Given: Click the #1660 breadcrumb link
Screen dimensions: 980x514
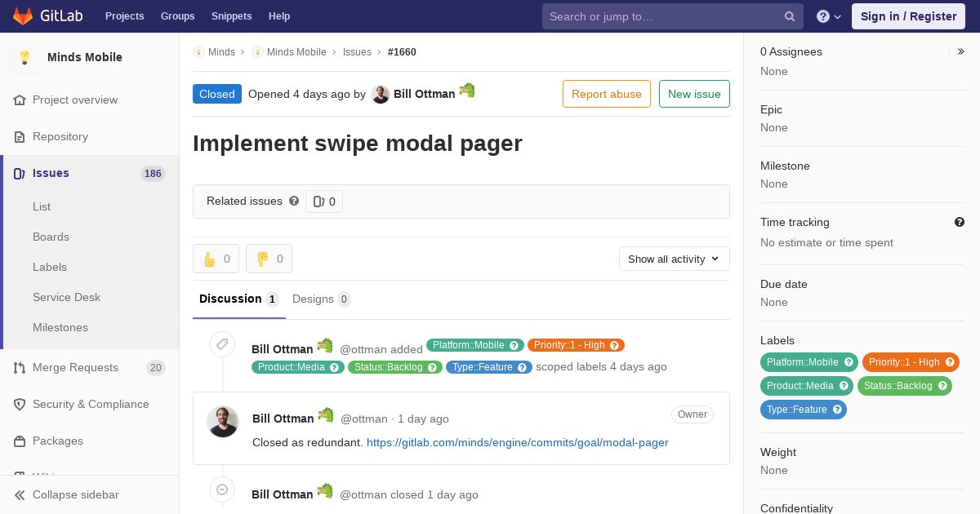Looking at the screenshot, I should [x=402, y=51].
